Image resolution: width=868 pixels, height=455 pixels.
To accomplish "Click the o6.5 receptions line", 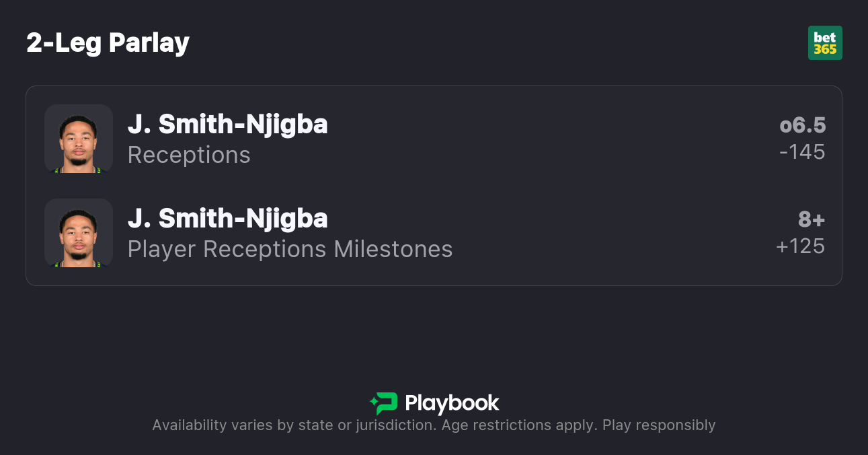I will point(803,126).
